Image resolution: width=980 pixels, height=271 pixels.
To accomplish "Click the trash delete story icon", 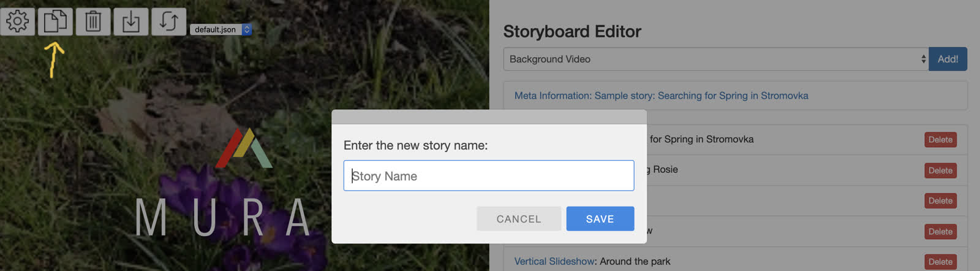I will 93,21.
